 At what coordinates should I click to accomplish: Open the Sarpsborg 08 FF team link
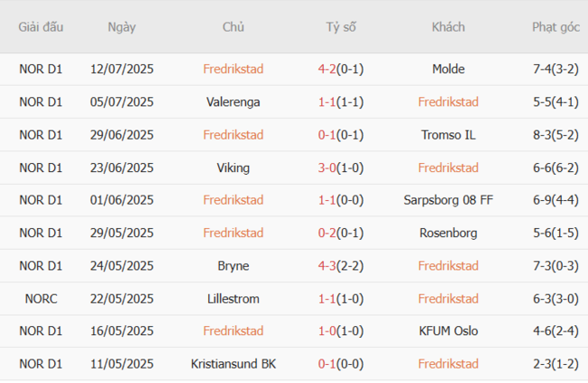pyautogui.click(x=449, y=200)
